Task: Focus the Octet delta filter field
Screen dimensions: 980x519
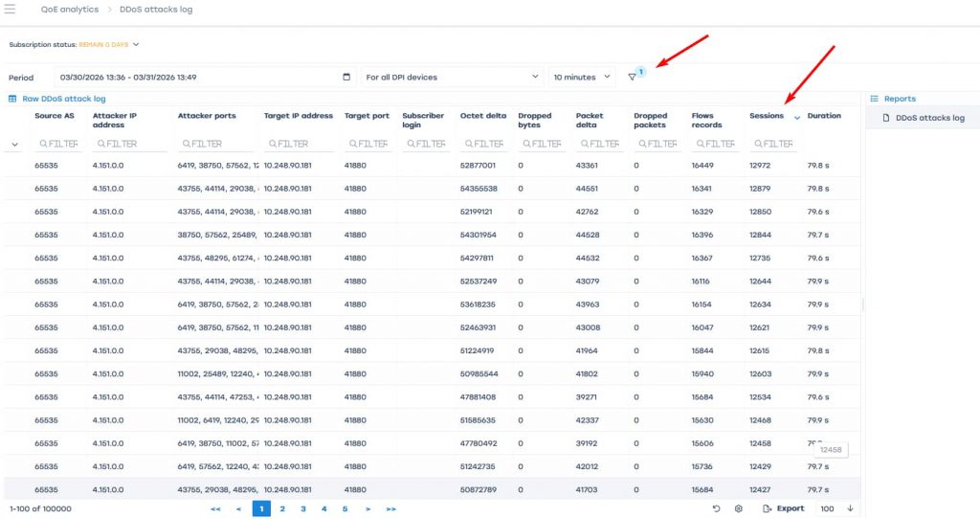Action: [x=484, y=144]
